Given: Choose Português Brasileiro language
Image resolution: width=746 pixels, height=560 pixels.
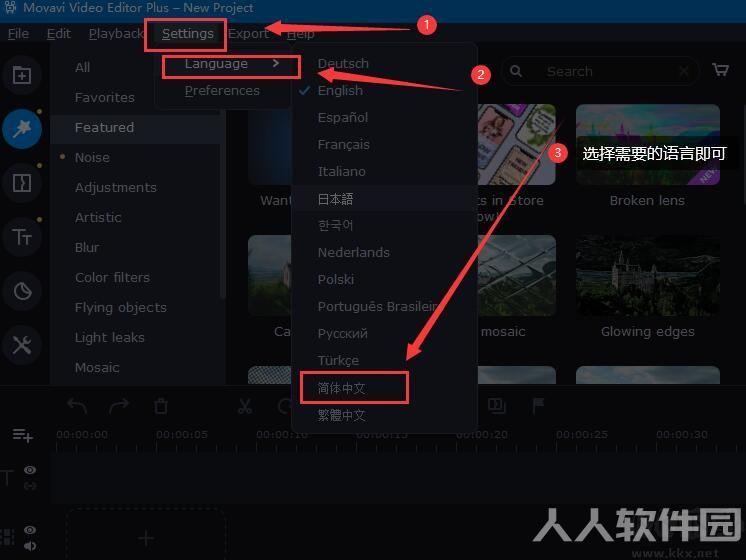Looking at the screenshot, I should pos(384,306).
